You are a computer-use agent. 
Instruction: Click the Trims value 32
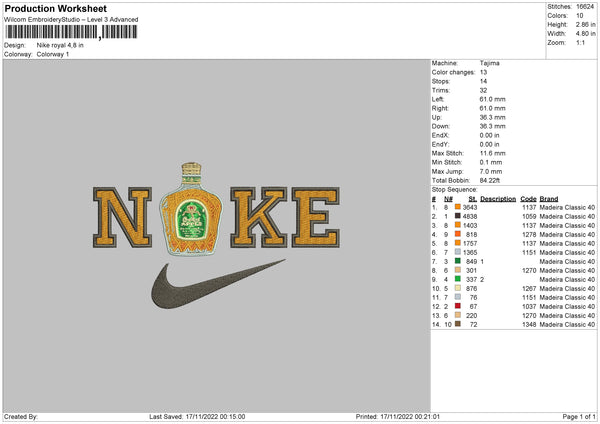tap(483, 90)
